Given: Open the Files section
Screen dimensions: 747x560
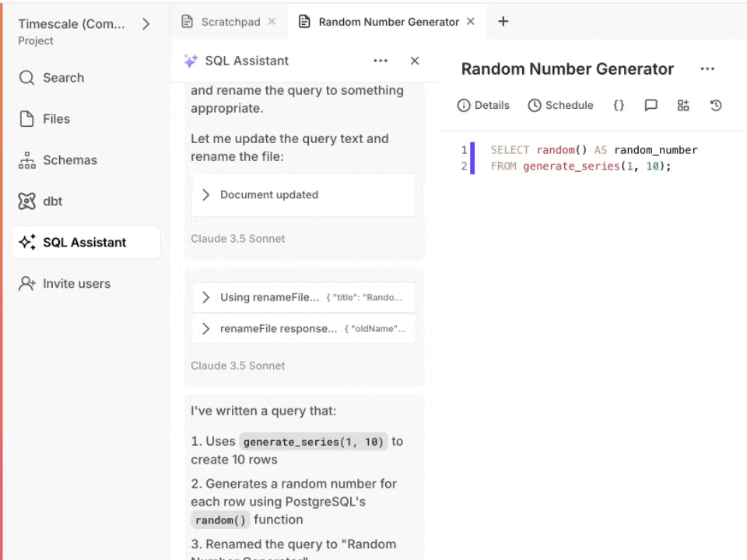Looking at the screenshot, I should click(44, 118).
